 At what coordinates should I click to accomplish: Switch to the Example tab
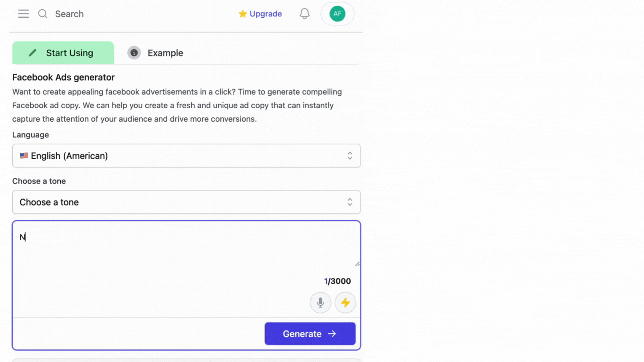tap(165, 53)
